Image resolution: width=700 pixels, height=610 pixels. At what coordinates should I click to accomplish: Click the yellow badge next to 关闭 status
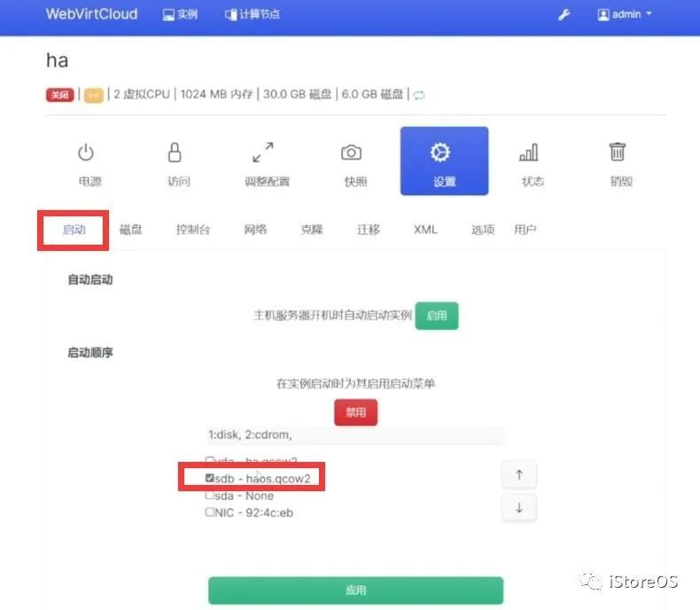coord(93,95)
